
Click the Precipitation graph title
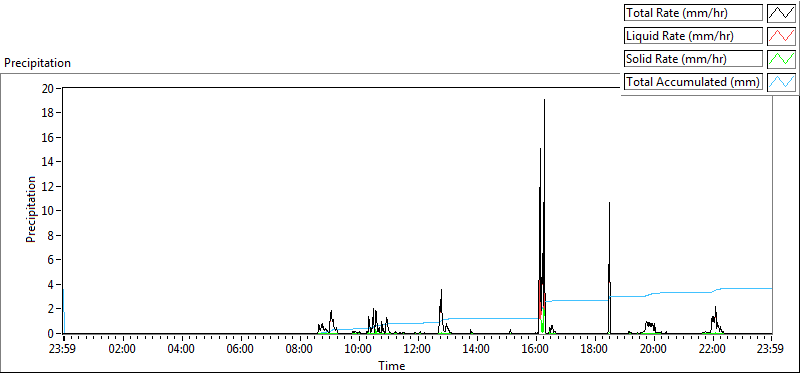pyautogui.click(x=38, y=63)
